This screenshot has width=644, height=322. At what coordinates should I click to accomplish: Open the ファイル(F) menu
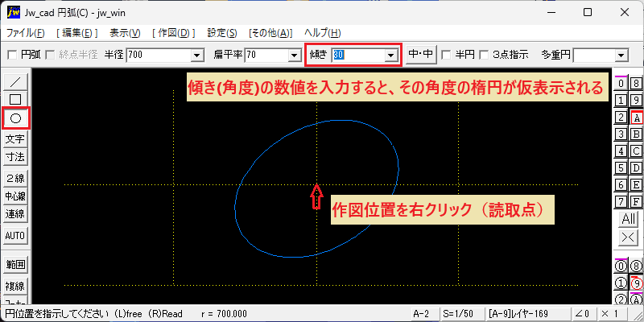tap(26, 33)
